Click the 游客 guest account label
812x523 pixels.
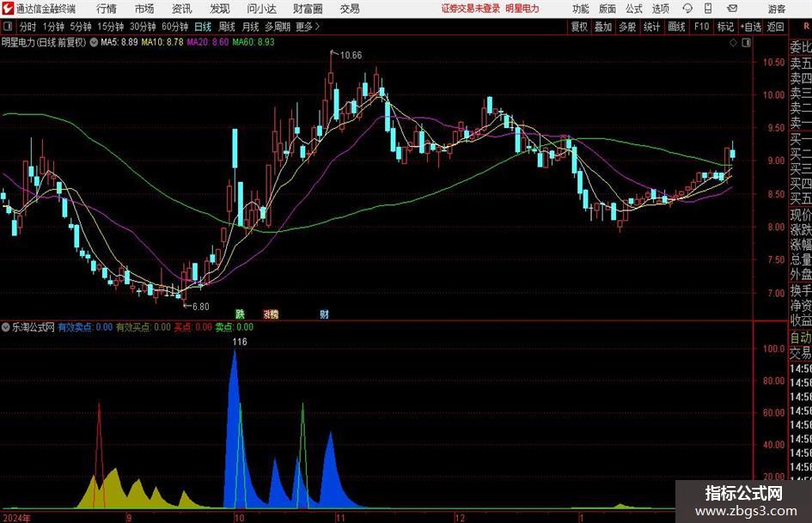coord(776,9)
